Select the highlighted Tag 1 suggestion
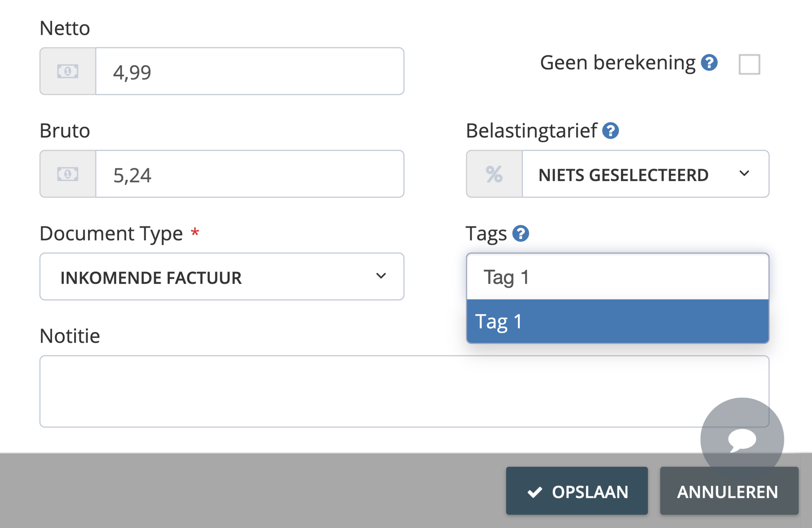The image size is (812, 528). tap(618, 321)
